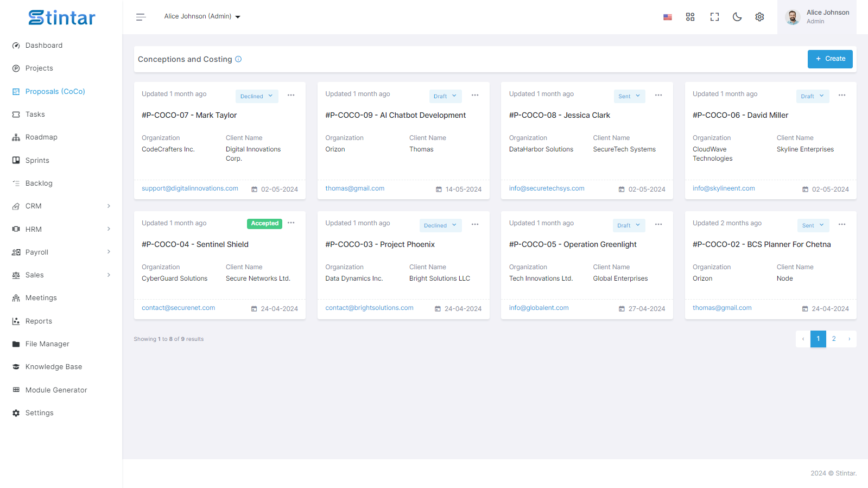Click the Create button

(x=830, y=59)
